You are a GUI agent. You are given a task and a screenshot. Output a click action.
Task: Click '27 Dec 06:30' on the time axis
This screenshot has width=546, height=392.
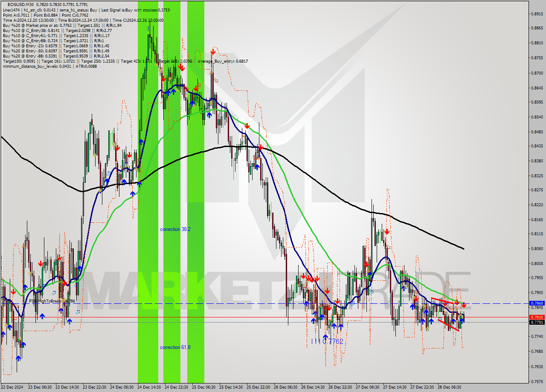click(367, 387)
